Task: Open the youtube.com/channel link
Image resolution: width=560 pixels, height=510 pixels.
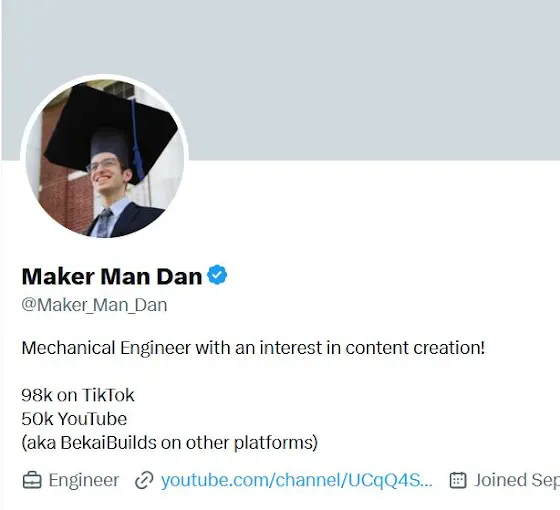Action: (296, 480)
